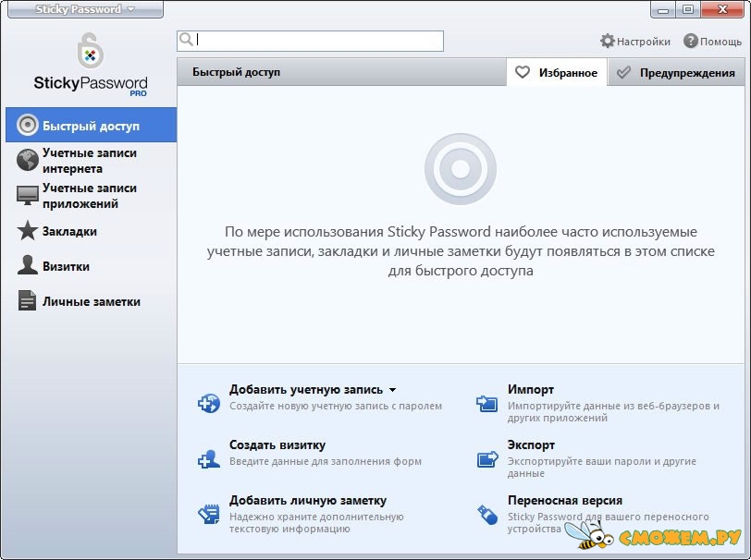Click Создать визитку

coord(277,445)
